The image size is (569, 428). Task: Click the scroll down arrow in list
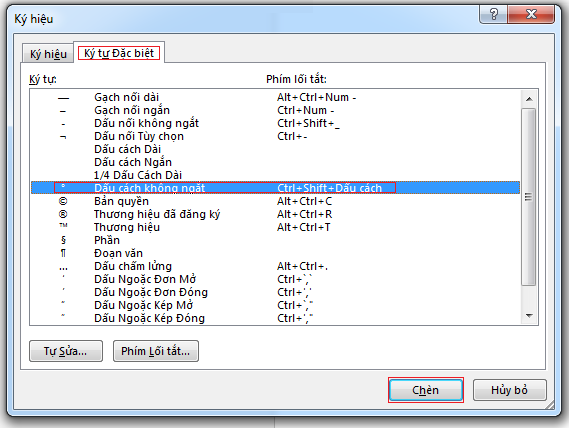click(529, 315)
